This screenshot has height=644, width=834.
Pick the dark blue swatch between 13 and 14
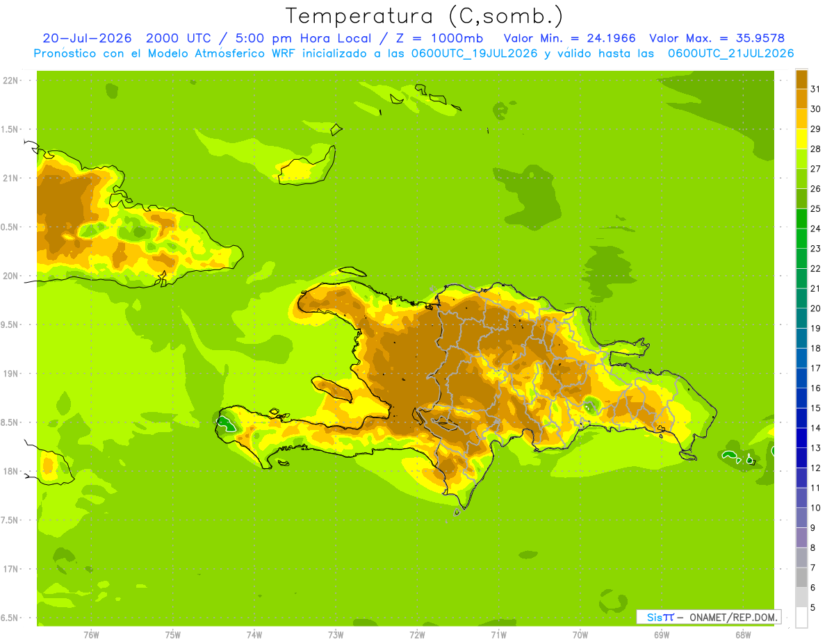coord(801,438)
